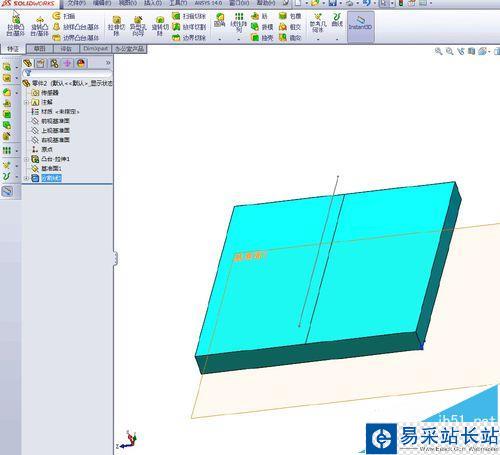Click the Linear Pattern tool
This screenshot has width=500, height=455.
click(x=239, y=22)
